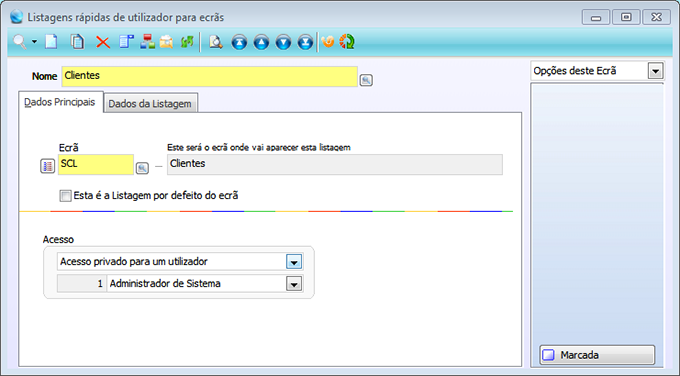Open the 'Acesso privado para um utilizador' dropdown
The image size is (680, 376).
[294, 262]
